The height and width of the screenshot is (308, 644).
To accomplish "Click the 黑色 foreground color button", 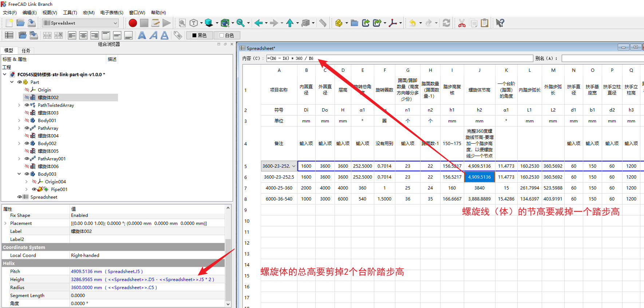I will tap(199, 35).
